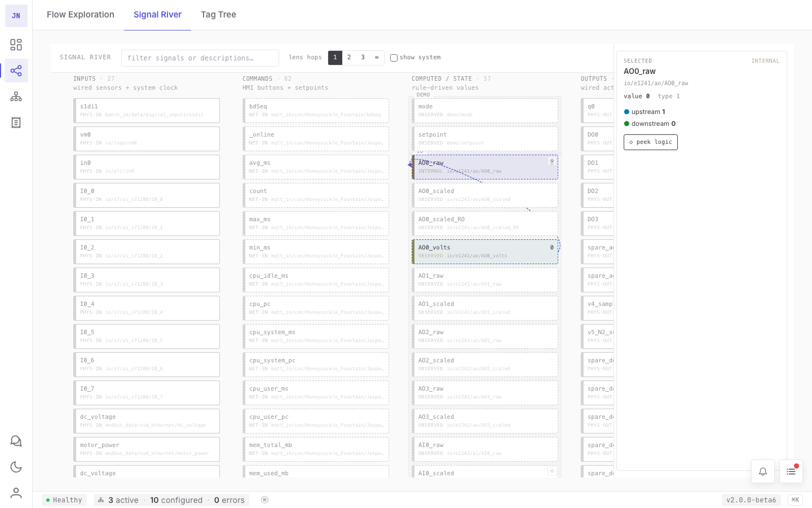Select the setpoint computed signal
This screenshot has height=508, width=812.
click(485, 139)
